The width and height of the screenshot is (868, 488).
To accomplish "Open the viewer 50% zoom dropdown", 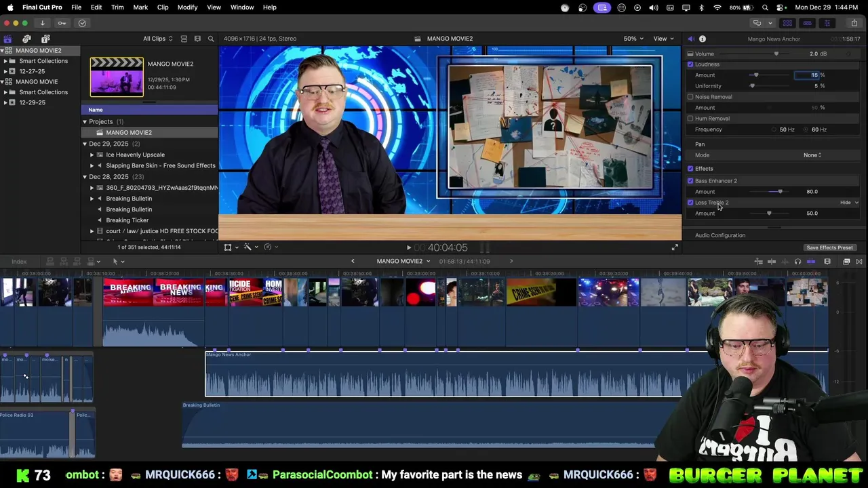I will coord(633,39).
